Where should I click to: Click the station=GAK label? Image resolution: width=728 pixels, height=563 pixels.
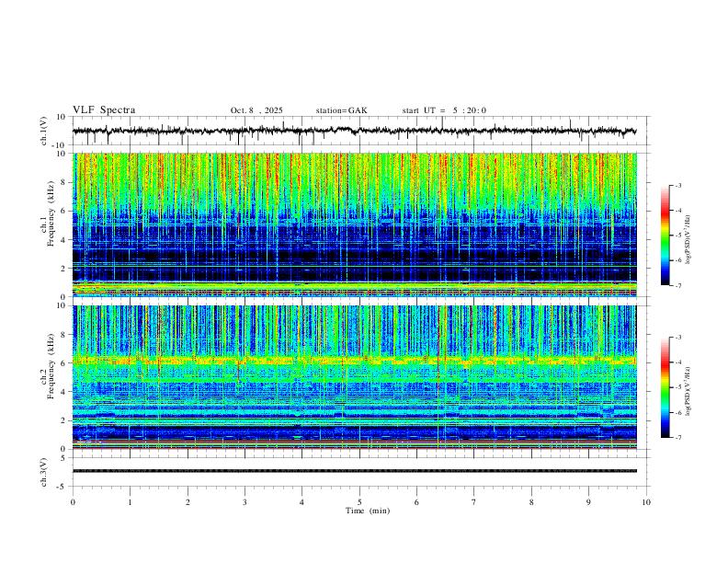click(341, 110)
